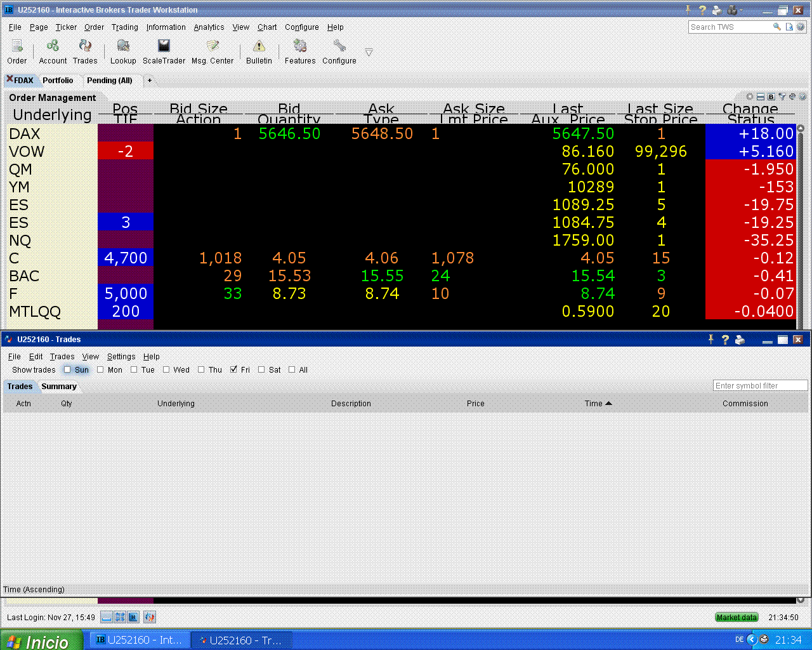The image size is (812, 650).
Task: Click the document icon in Search TWS box
Action: [789, 27]
